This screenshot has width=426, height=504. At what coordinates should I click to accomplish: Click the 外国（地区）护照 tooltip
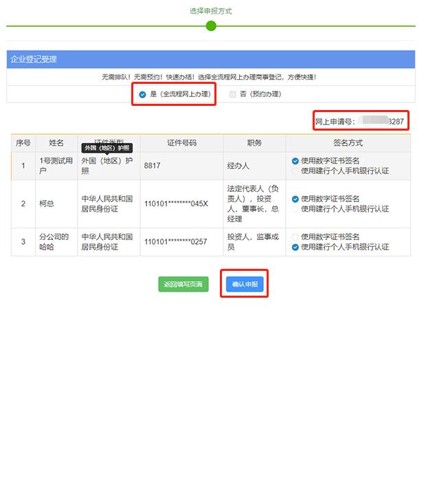(x=107, y=148)
